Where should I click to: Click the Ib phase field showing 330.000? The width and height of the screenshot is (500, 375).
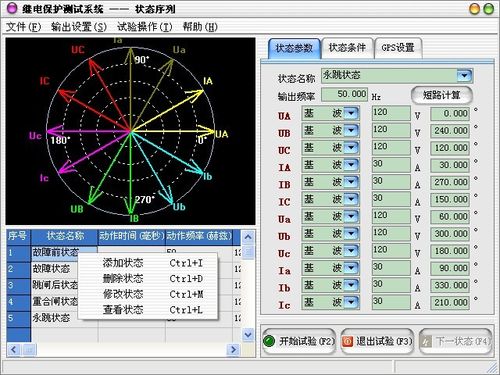[x=450, y=286]
